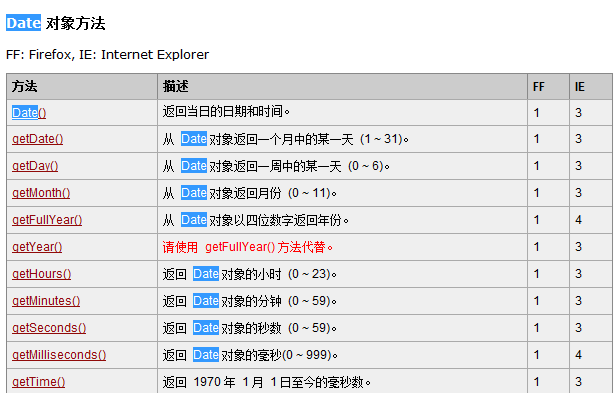This screenshot has height=393, width=616.
Task: Open the getTime() method link
Action: click(x=38, y=382)
